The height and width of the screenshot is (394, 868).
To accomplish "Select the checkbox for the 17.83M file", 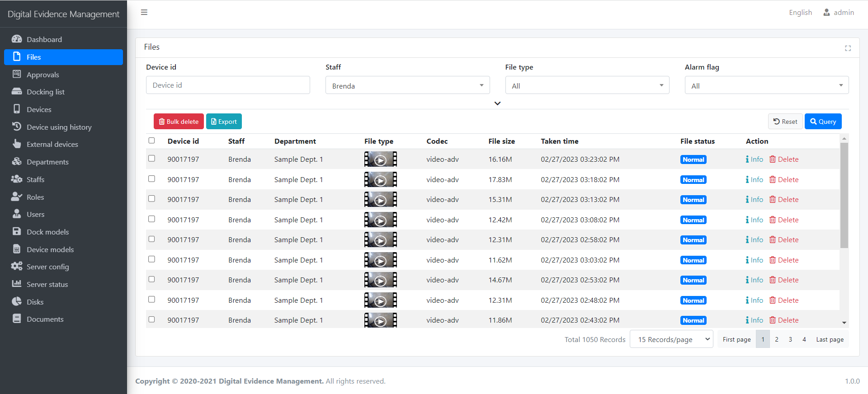I will point(151,179).
